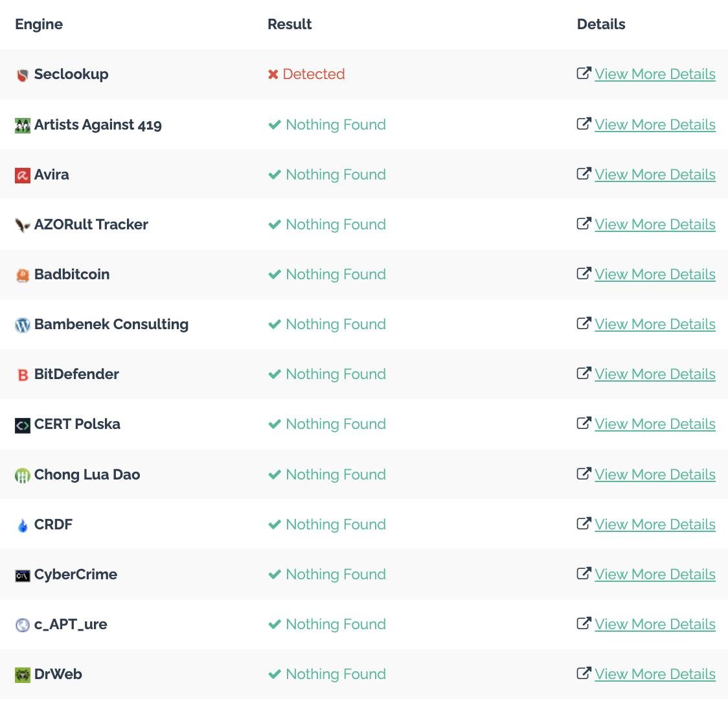
Task: Open View More Details for CRDF
Action: [655, 524]
